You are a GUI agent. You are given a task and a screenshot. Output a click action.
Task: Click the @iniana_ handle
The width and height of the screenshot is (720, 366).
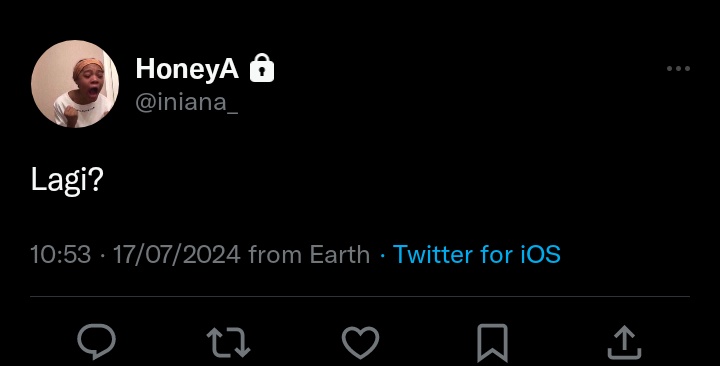pos(186,101)
